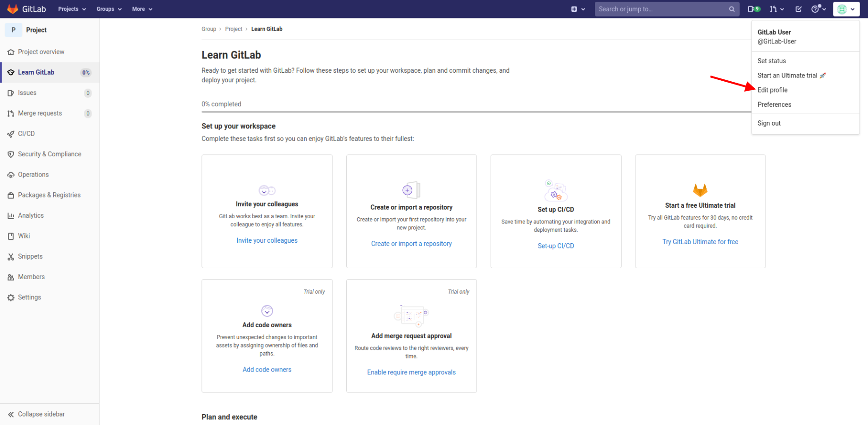
Task: Open Security & Compliance shield icon
Action: pyautogui.click(x=11, y=154)
